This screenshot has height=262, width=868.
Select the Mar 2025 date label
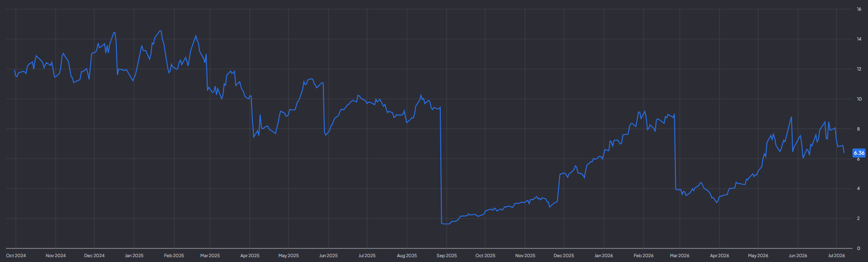coord(210,256)
